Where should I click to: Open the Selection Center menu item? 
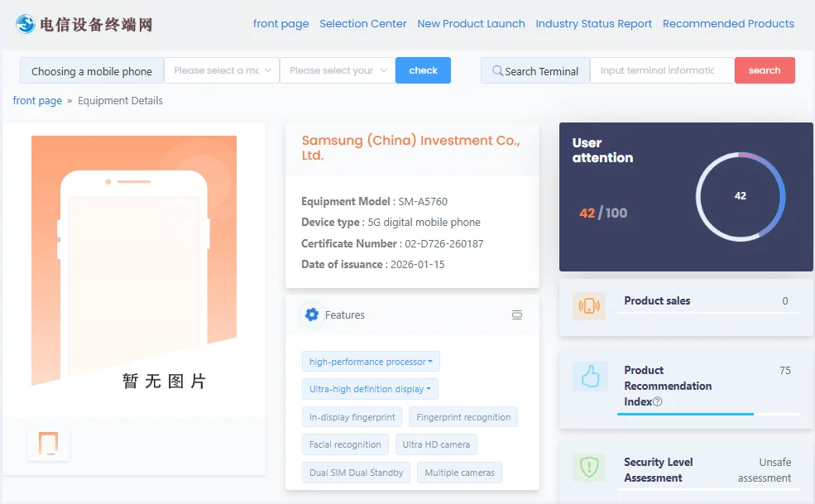363,23
